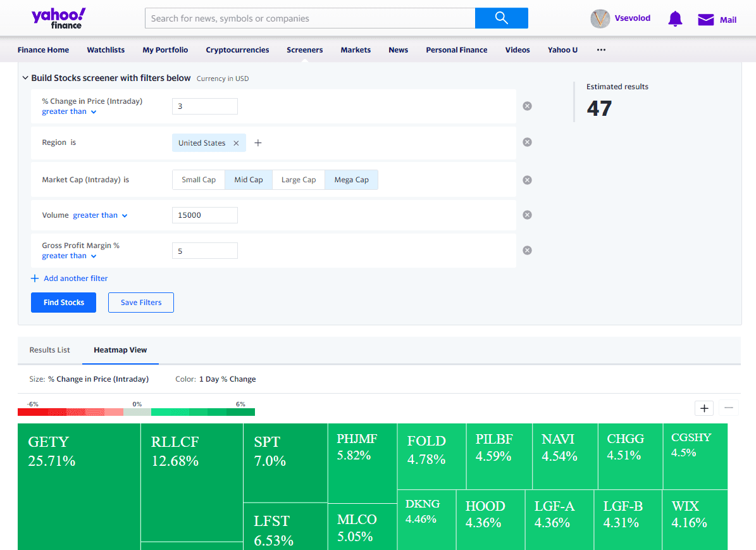
Task: Click MLCO heatmap tile
Action: coord(363,527)
